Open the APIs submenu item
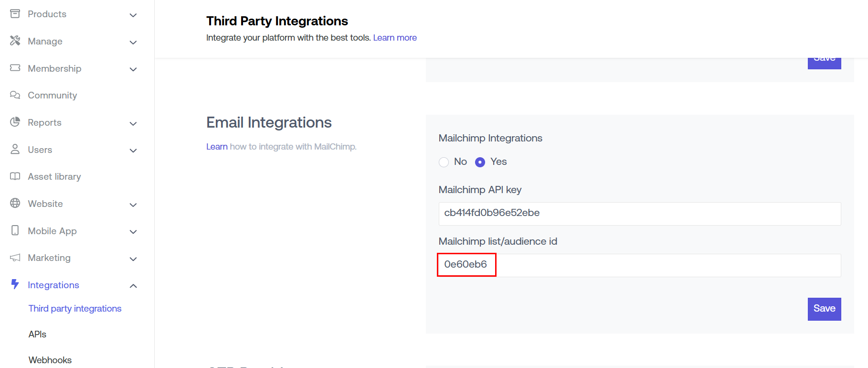The width and height of the screenshot is (868, 368). pyautogui.click(x=37, y=335)
